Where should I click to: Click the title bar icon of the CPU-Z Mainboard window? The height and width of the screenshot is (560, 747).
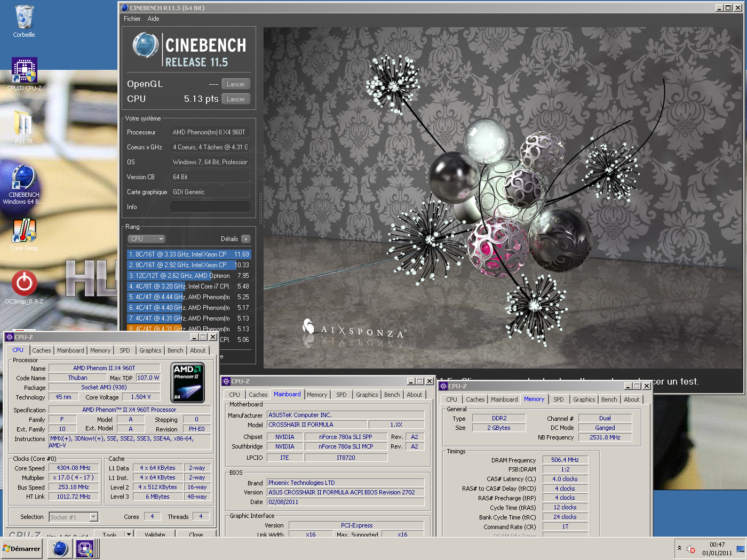tap(226, 381)
